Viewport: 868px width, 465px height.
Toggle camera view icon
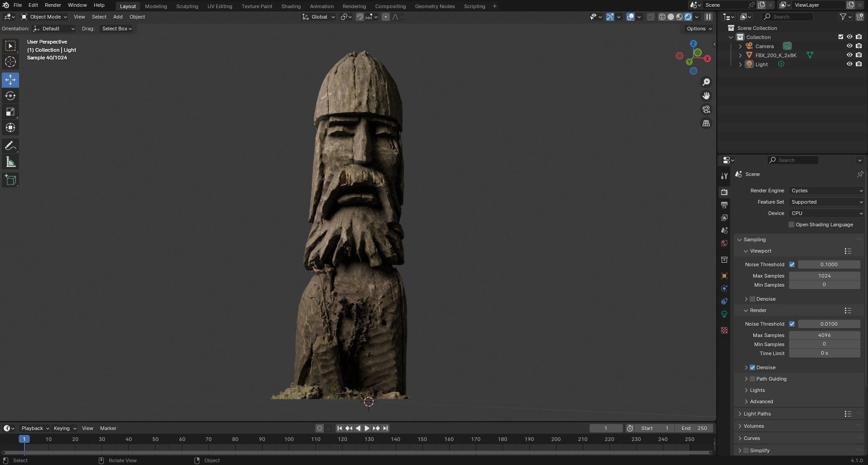(x=706, y=109)
